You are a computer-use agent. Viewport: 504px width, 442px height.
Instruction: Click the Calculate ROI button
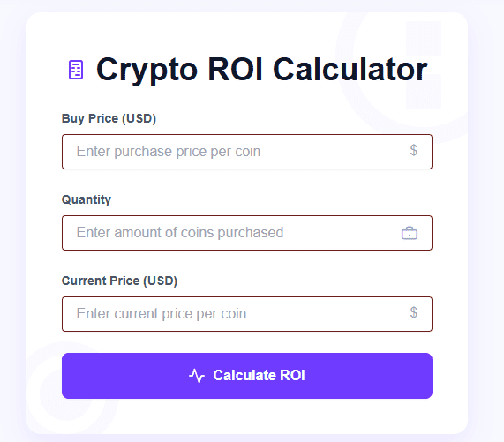[x=247, y=376]
